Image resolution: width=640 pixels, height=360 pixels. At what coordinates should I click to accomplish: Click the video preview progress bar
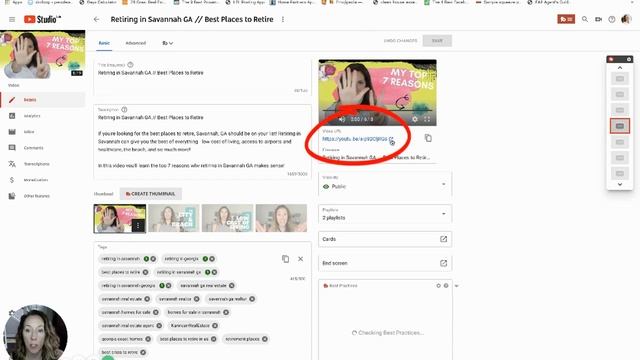pyautogui.click(x=378, y=111)
